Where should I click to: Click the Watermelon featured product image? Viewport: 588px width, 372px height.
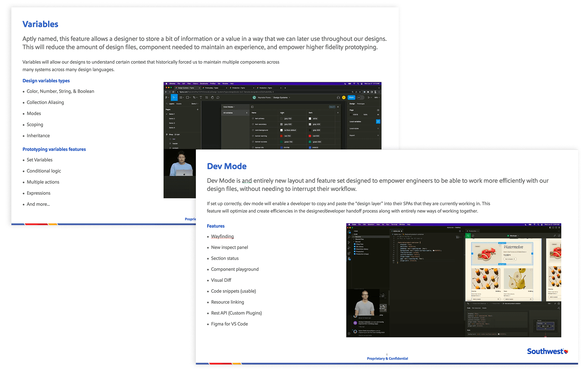coord(487,253)
